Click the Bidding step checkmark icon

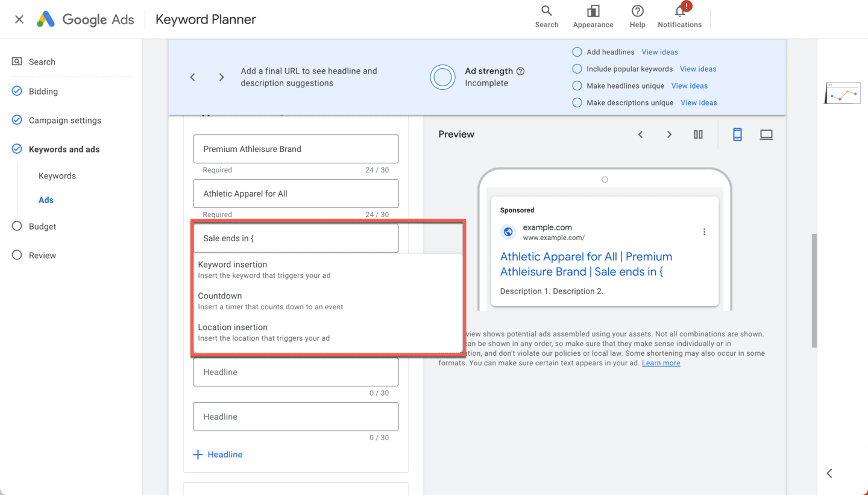point(17,92)
